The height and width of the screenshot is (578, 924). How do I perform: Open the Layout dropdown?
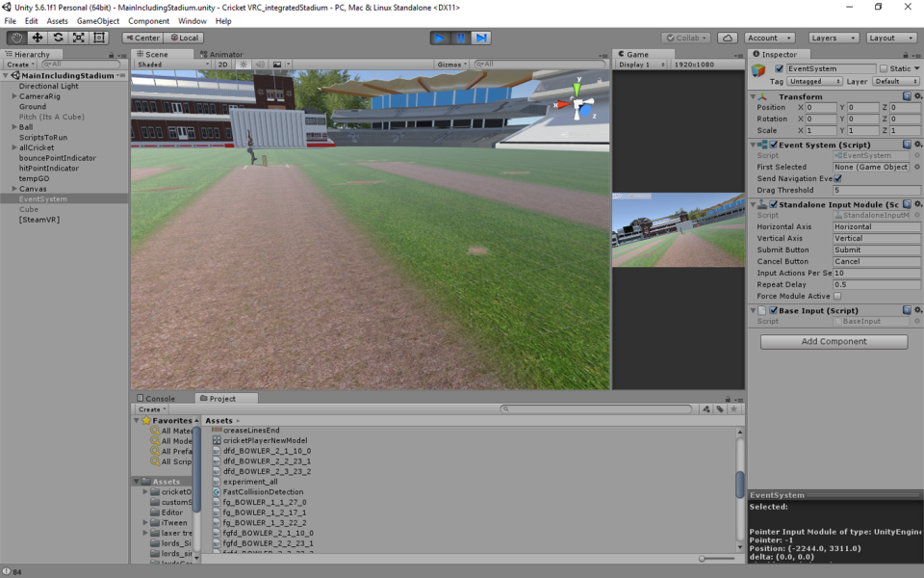click(890, 38)
